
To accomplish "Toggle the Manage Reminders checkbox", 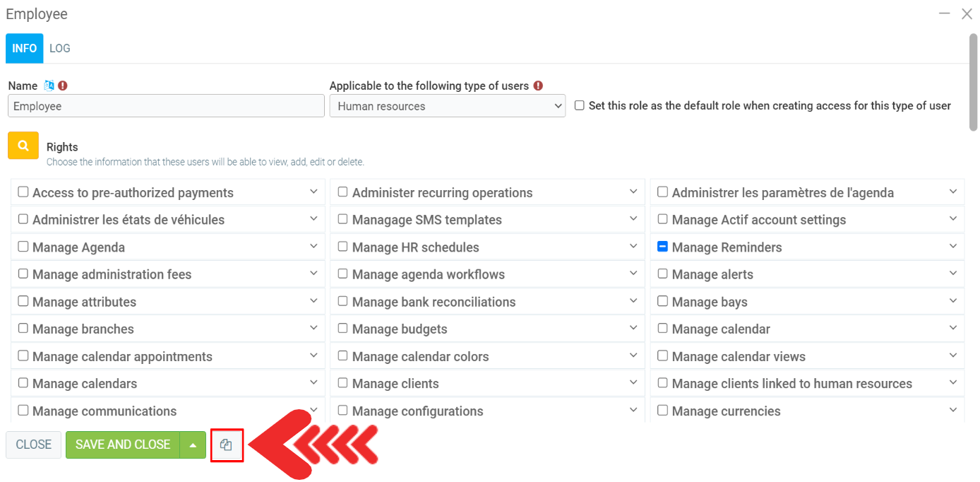I will point(662,247).
